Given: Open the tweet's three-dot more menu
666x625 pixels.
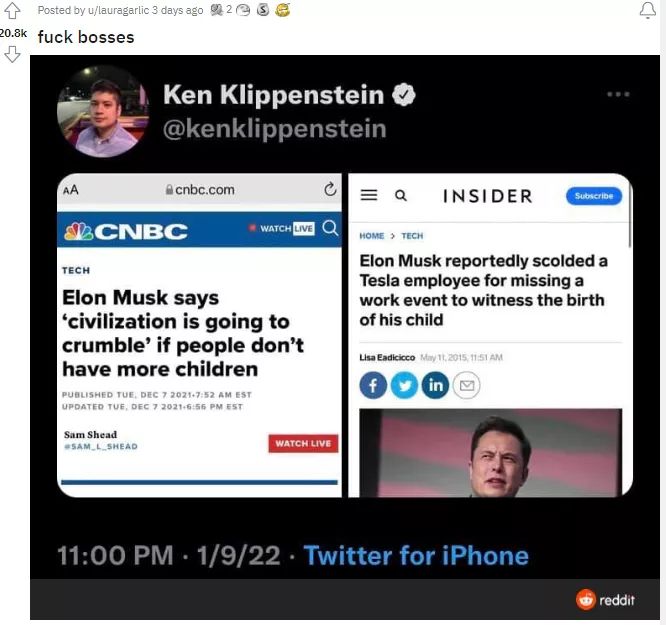Looking at the screenshot, I should 618,94.
